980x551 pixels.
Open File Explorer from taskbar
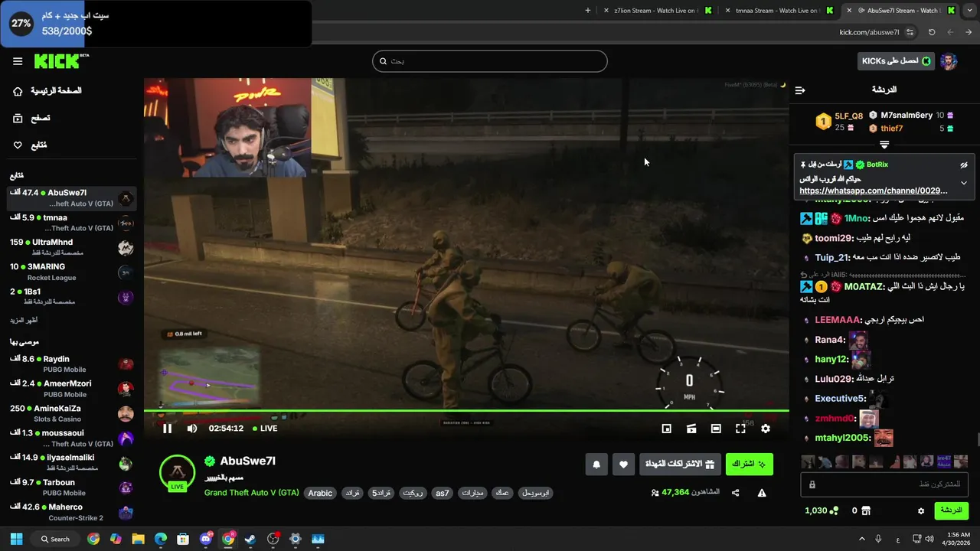click(138, 539)
